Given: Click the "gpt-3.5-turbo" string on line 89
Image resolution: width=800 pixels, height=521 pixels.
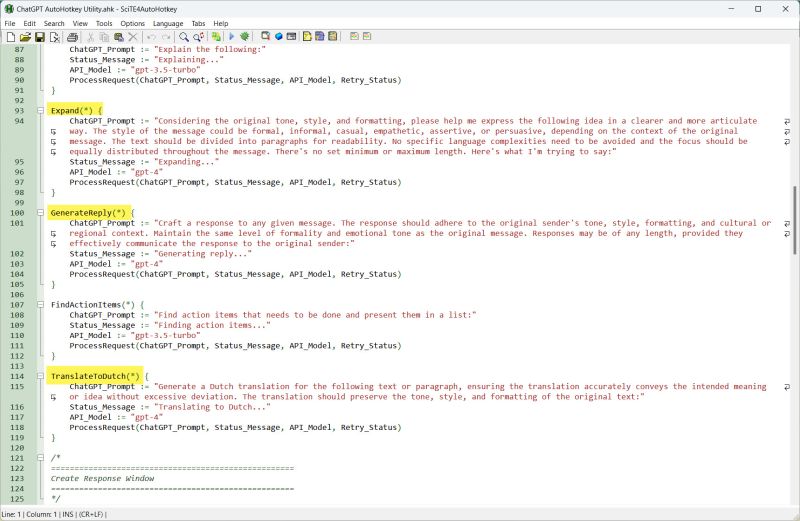Looking at the screenshot, I should click(165, 70).
